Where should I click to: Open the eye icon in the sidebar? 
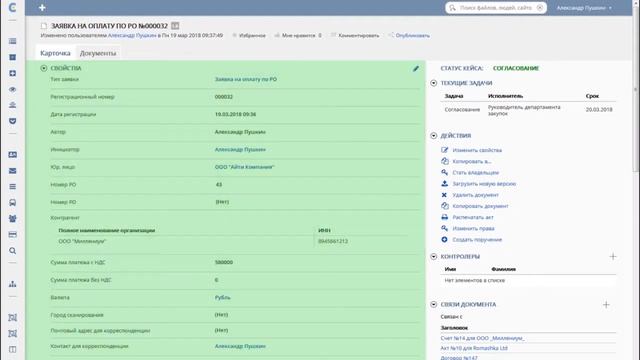(x=13, y=89)
